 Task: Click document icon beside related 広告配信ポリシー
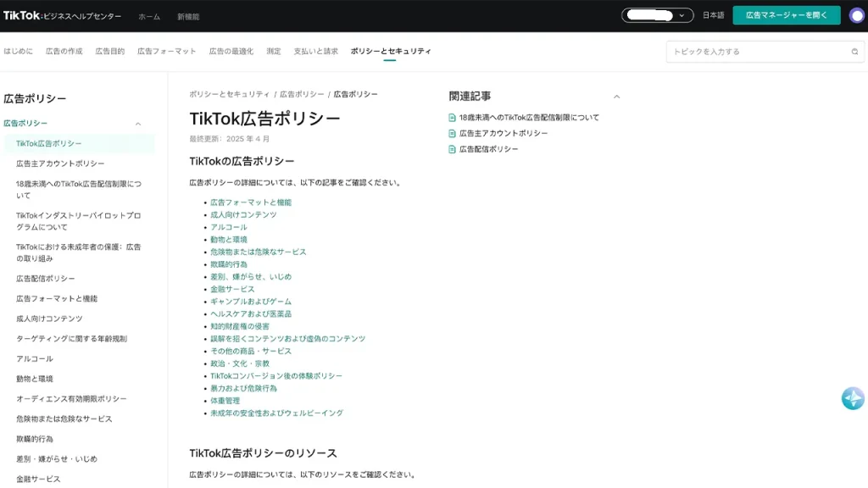coord(453,149)
